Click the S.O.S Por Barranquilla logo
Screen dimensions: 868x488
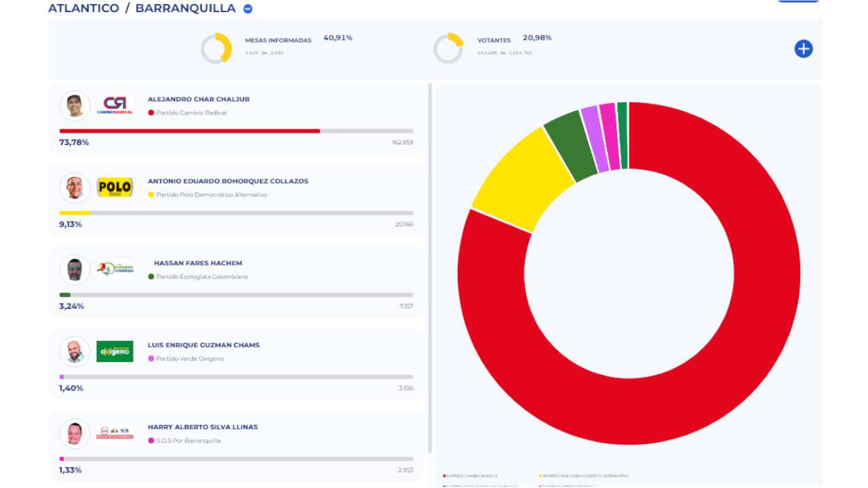coord(115,433)
